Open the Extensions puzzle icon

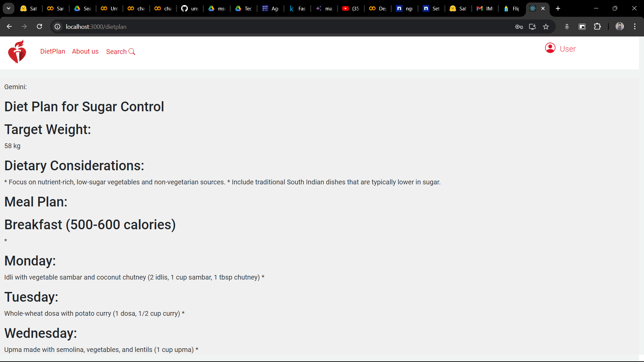point(597,27)
